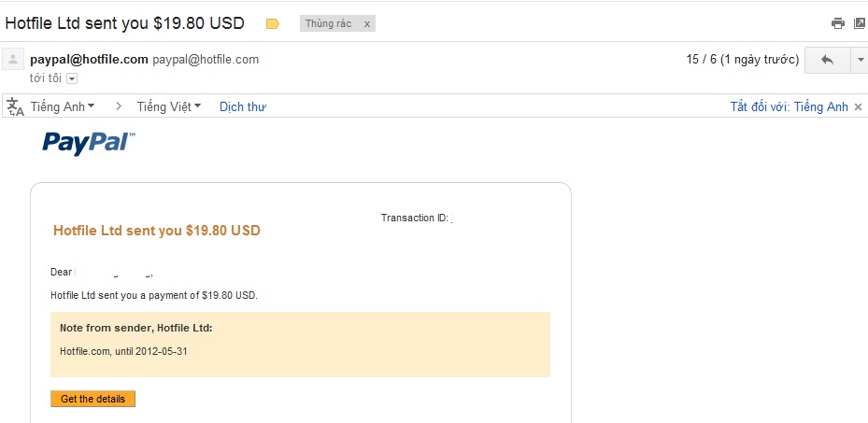This screenshot has width=868, height=423.
Task: Open more reply options dropdown
Action: click(860, 60)
